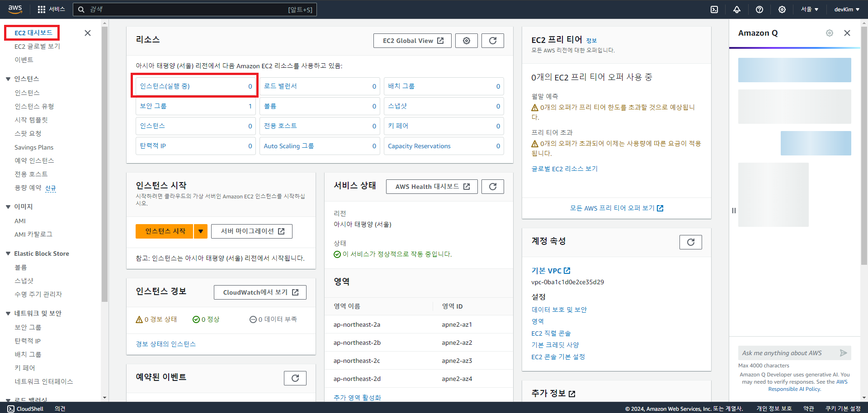
Task: Open 시작 템플릿 in sidebar
Action: click(x=31, y=120)
